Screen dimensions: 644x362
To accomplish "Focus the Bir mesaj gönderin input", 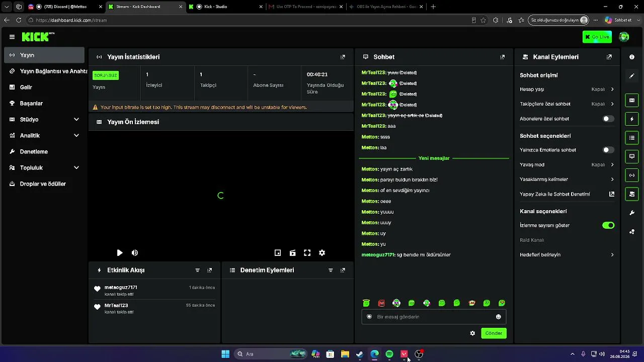I will [x=434, y=317].
